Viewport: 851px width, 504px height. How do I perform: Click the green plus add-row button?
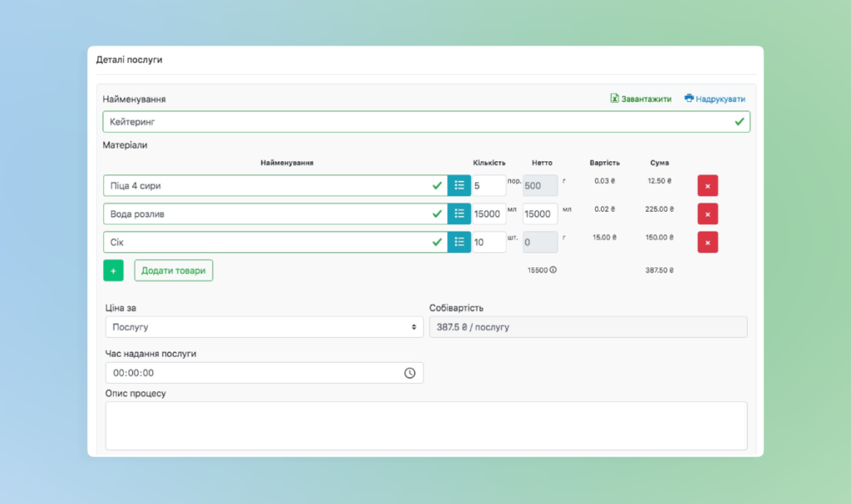point(113,271)
